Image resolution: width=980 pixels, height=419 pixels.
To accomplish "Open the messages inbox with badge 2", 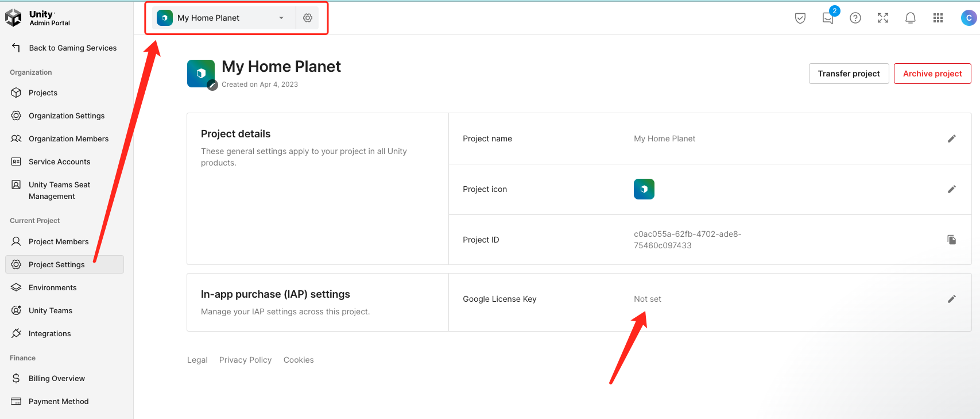I will (x=828, y=18).
